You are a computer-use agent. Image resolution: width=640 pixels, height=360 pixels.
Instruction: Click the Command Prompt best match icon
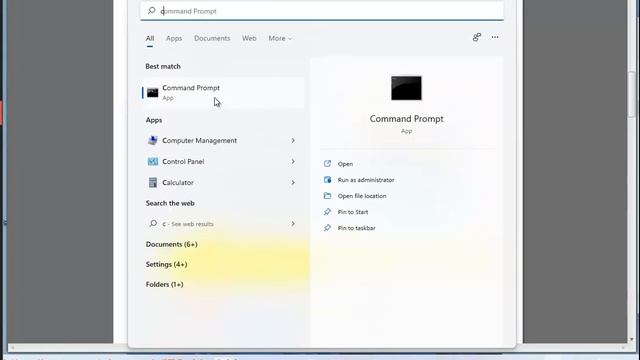click(x=152, y=93)
